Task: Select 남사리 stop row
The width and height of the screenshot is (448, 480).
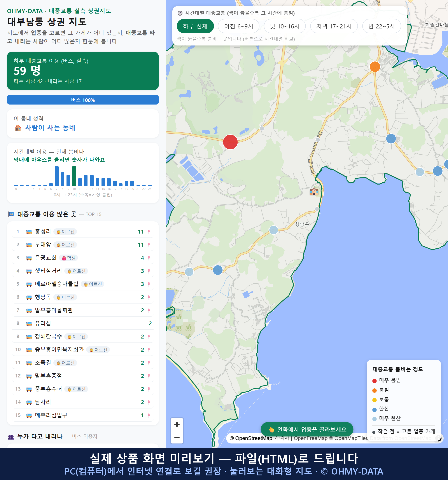Action: pyautogui.click(x=83, y=402)
